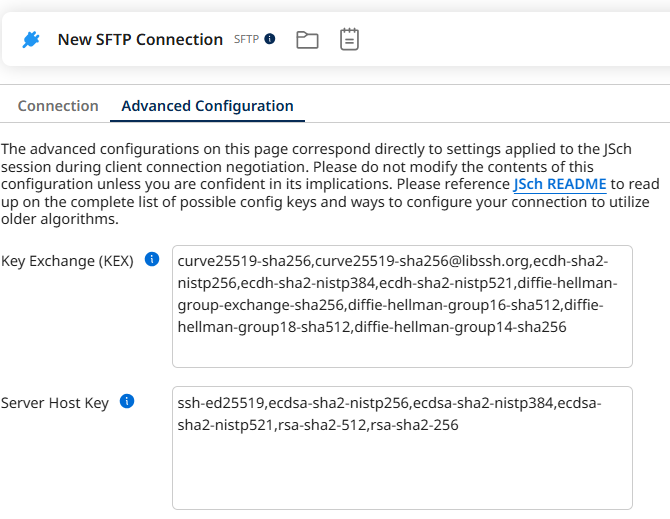Switch to the Connection tab
The height and width of the screenshot is (519, 670).
58,106
